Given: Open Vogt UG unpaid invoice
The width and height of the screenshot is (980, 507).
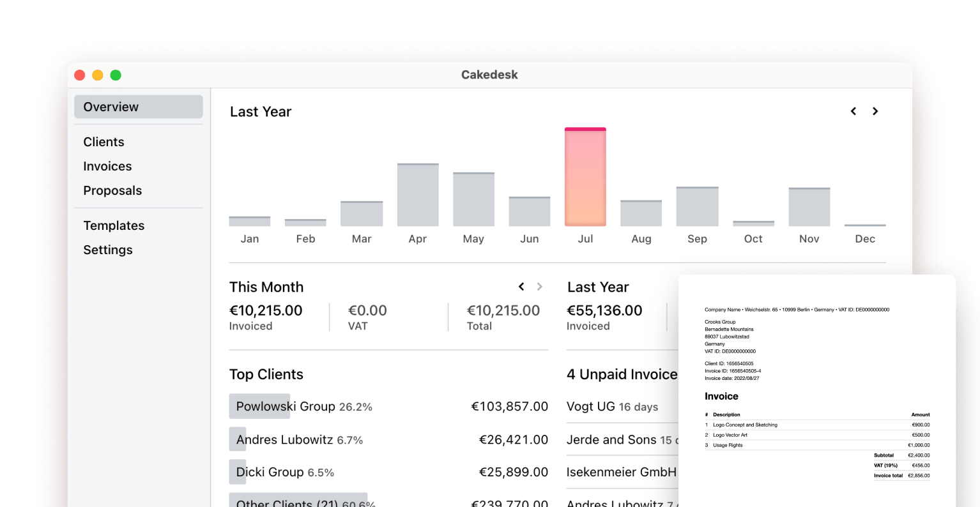Looking at the screenshot, I should (x=612, y=407).
